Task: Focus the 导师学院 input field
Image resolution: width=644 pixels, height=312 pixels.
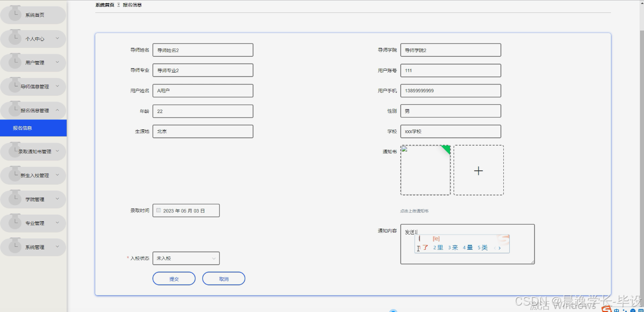Action: 451,50
